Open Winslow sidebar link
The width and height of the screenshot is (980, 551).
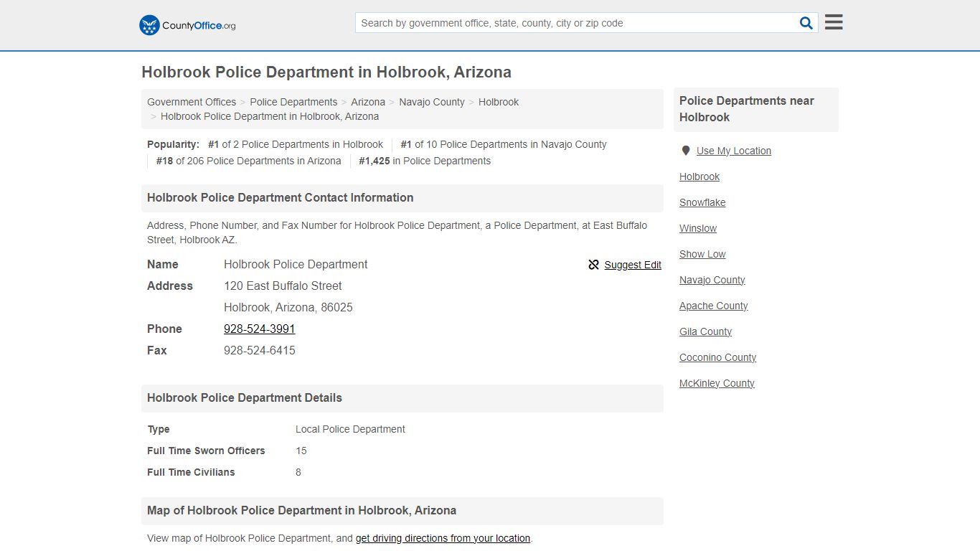click(x=698, y=228)
